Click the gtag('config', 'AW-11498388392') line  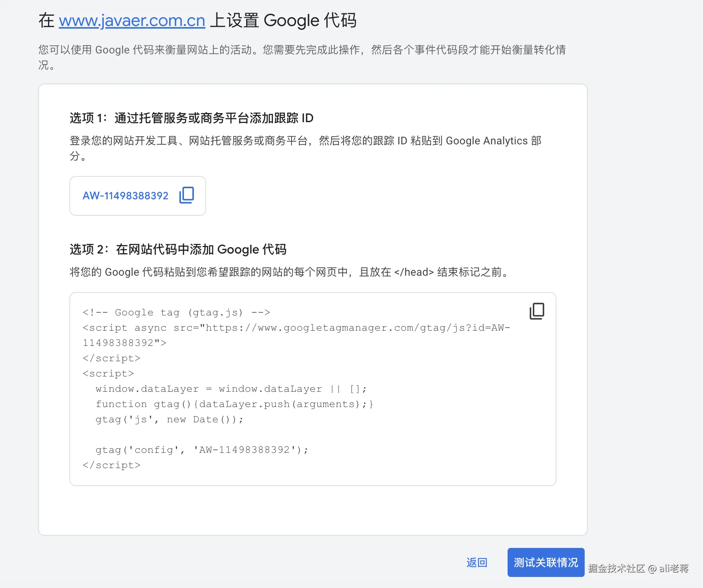(202, 450)
